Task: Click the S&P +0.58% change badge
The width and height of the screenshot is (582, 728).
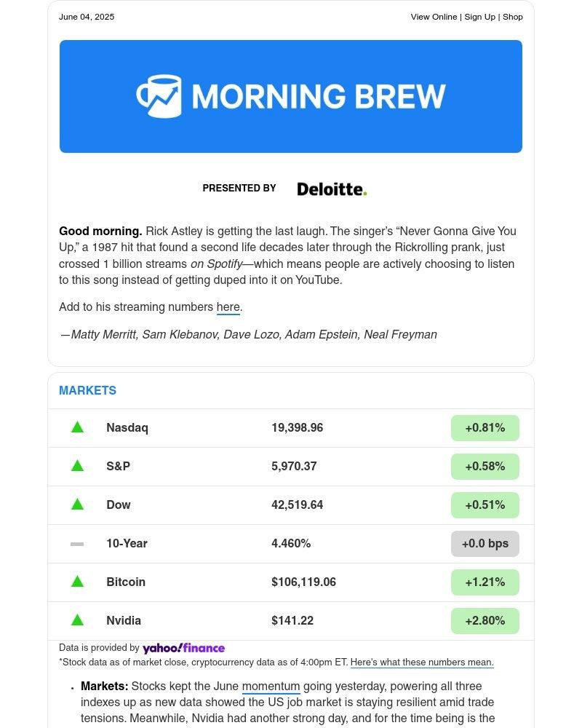Action: pos(485,466)
